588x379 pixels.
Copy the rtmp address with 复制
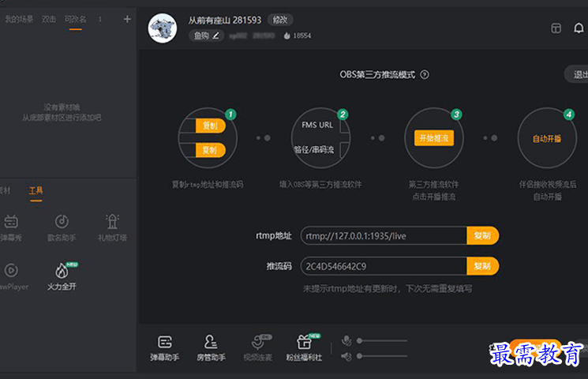click(x=482, y=235)
